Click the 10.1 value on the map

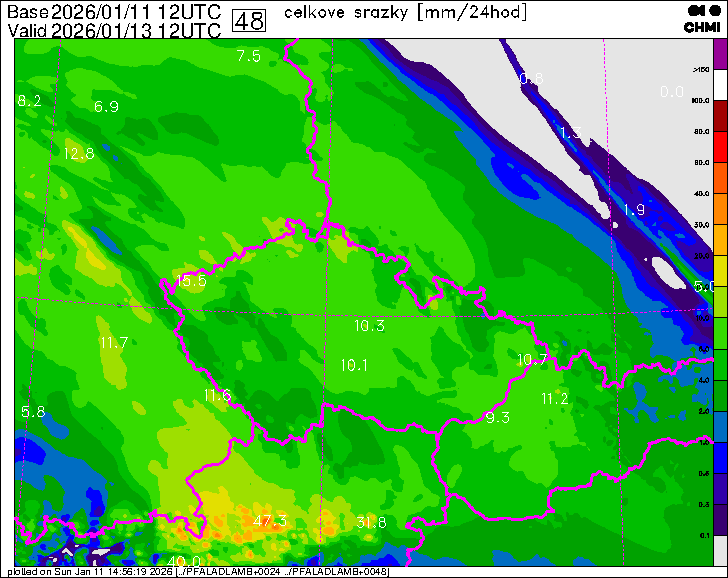[354, 365]
